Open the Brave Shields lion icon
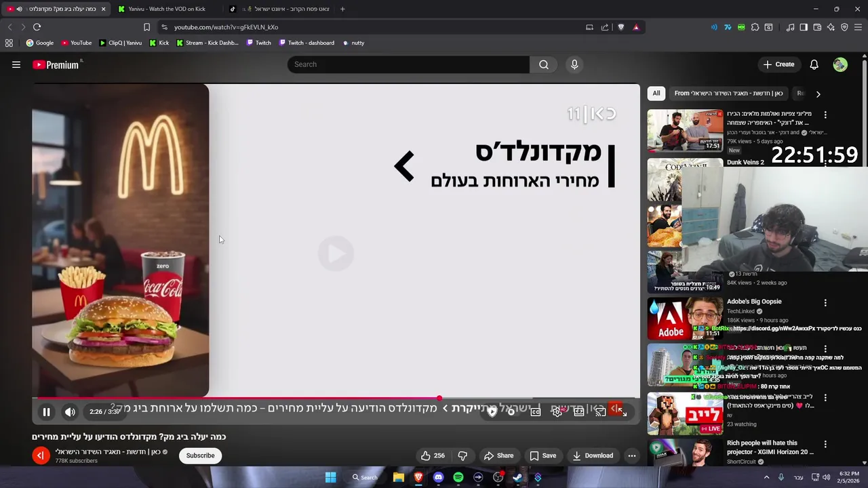 (x=620, y=27)
